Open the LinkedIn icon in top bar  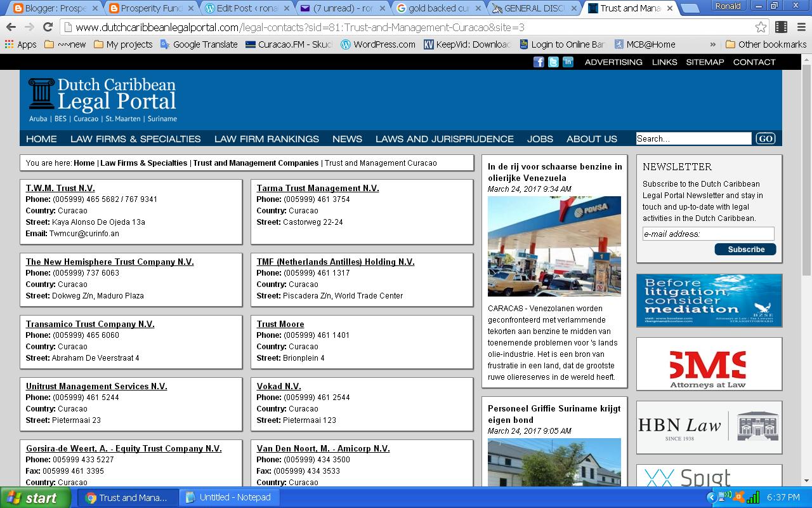point(568,62)
